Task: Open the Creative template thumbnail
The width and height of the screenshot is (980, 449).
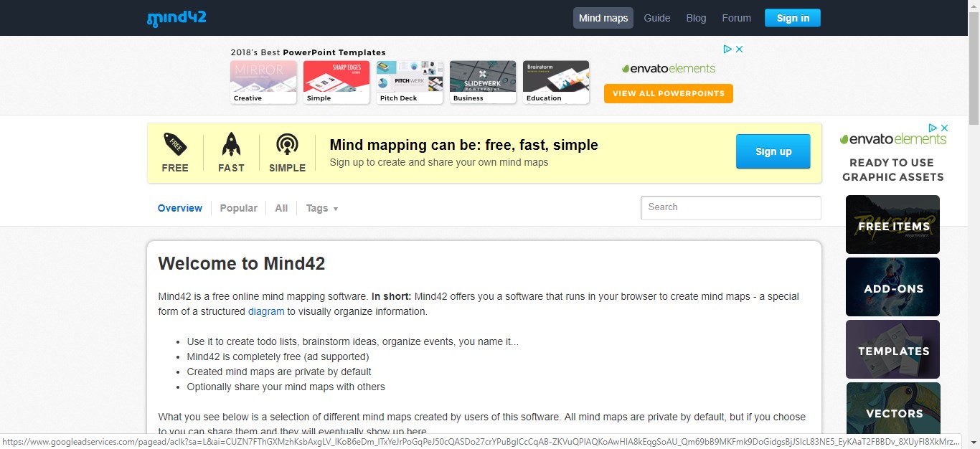Action: (x=263, y=82)
